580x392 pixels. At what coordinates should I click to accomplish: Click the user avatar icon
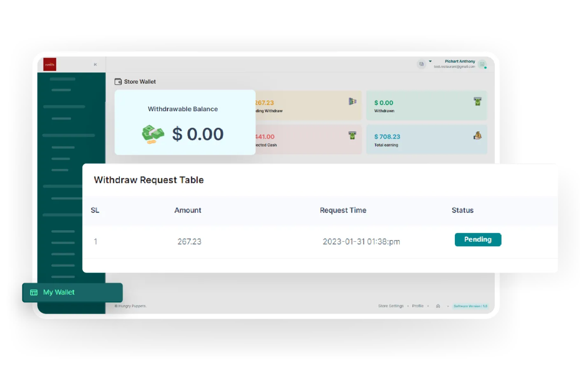(x=482, y=64)
